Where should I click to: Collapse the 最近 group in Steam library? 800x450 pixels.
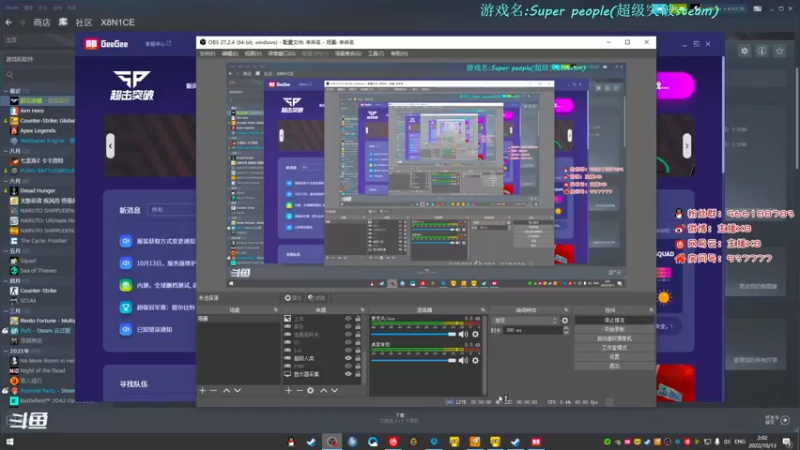(6, 91)
